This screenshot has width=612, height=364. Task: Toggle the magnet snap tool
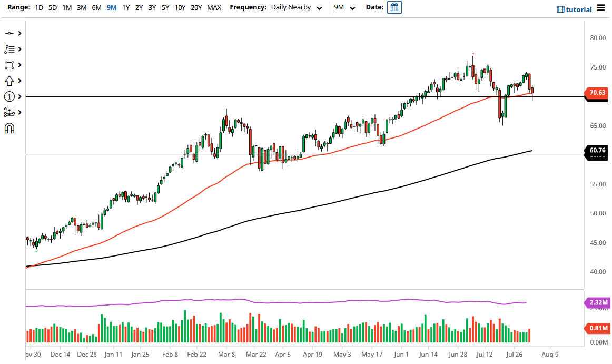click(x=9, y=128)
